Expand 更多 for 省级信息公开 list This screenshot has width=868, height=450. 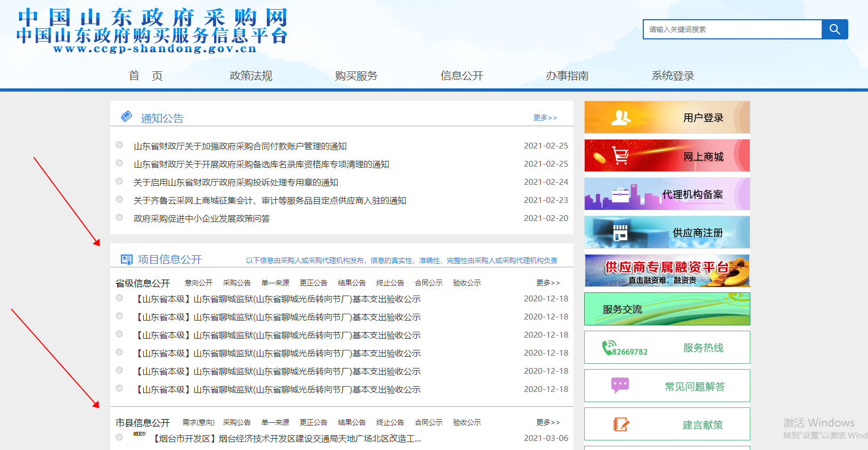click(x=547, y=283)
